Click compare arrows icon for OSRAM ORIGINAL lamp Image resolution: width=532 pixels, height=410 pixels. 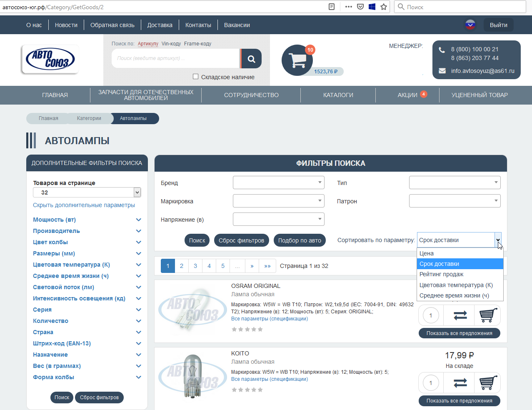point(460,315)
